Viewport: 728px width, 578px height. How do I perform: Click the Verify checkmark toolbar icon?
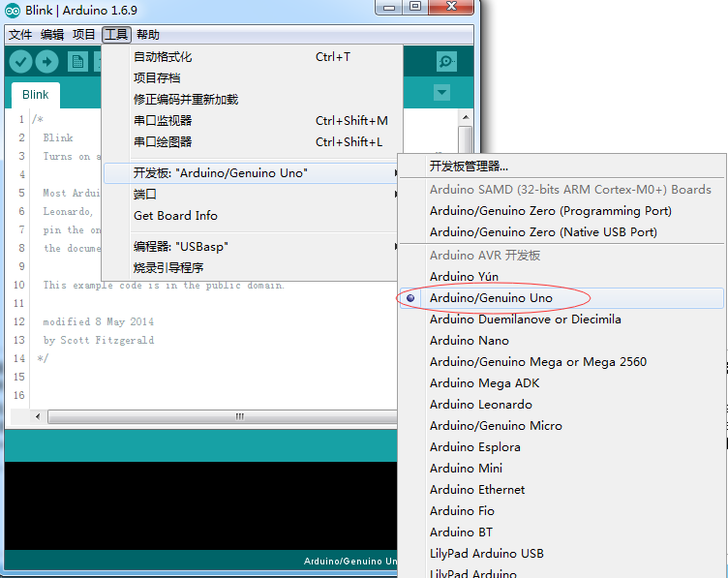click(20, 62)
